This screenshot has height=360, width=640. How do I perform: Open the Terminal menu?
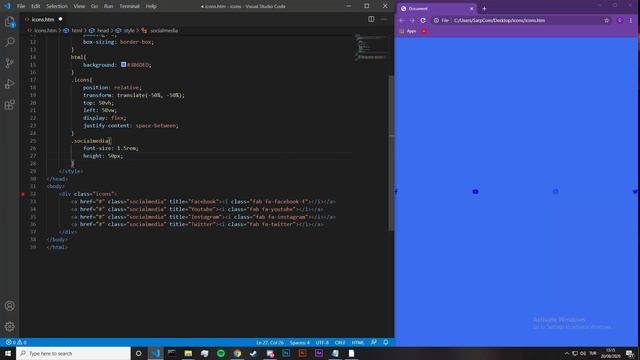coord(129,6)
